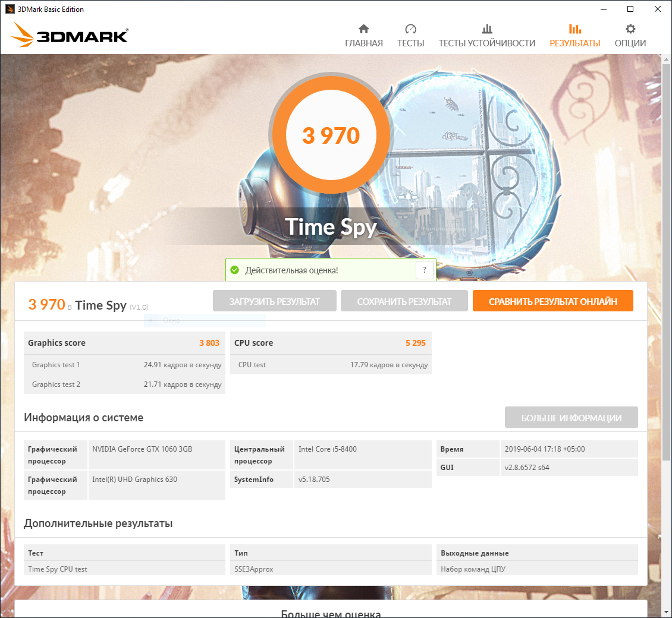Click the Graphics score value 3 803
This screenshot has height=618, width=672.
[x=209, y=343]
